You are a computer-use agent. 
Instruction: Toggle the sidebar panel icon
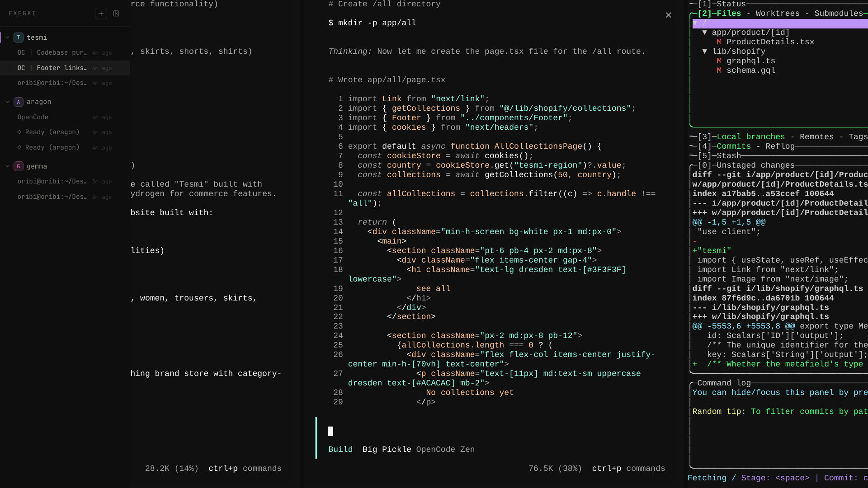(x=116, y=14)
